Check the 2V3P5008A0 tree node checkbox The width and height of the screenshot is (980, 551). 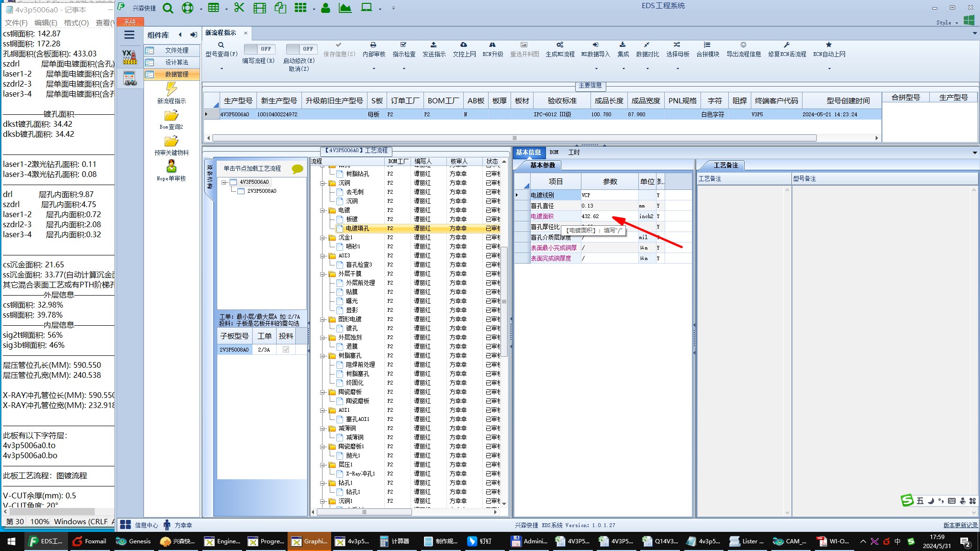coord(241,191)
